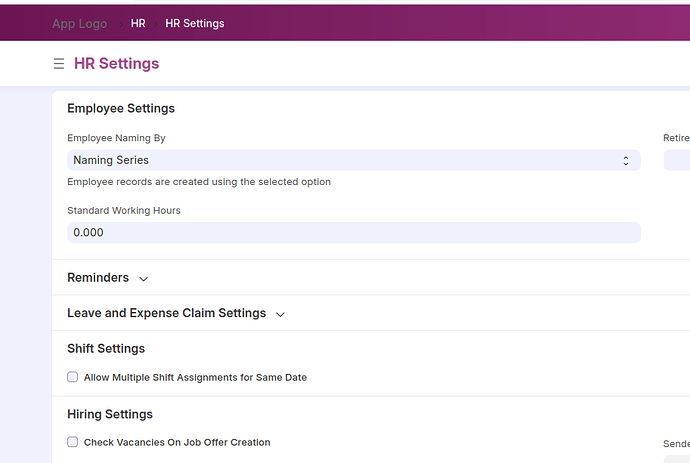
Task: Click the HR Settings page title
Action: click(116, 64)
